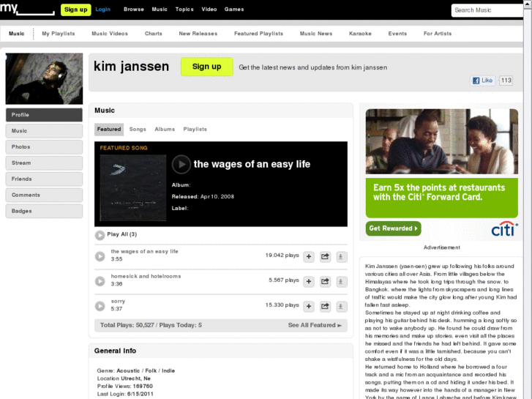Share the 'sorry' track
Screen dimensions: 532x399
[x=325, y=306]
